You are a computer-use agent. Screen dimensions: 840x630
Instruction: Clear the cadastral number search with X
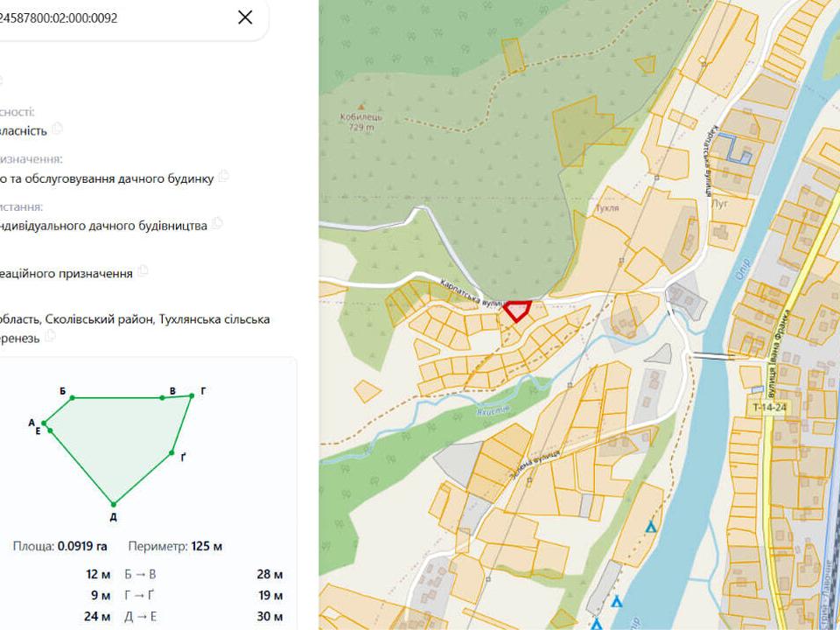(x=245, y=17)
